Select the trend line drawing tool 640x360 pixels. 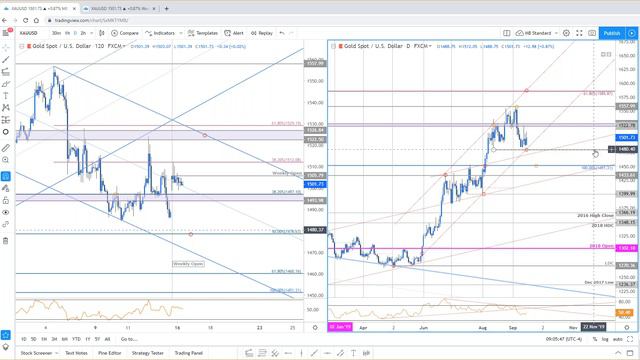6,60
